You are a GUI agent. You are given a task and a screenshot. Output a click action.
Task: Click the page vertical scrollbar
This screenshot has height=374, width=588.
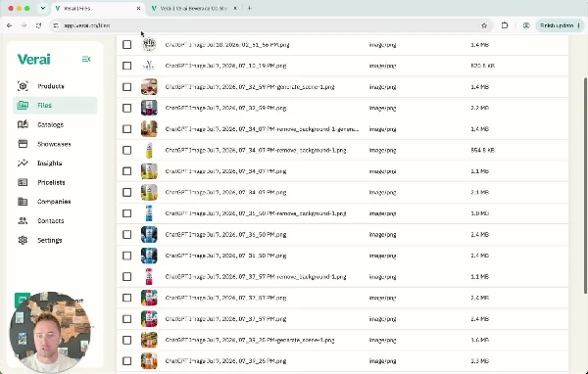click(585, 185)
